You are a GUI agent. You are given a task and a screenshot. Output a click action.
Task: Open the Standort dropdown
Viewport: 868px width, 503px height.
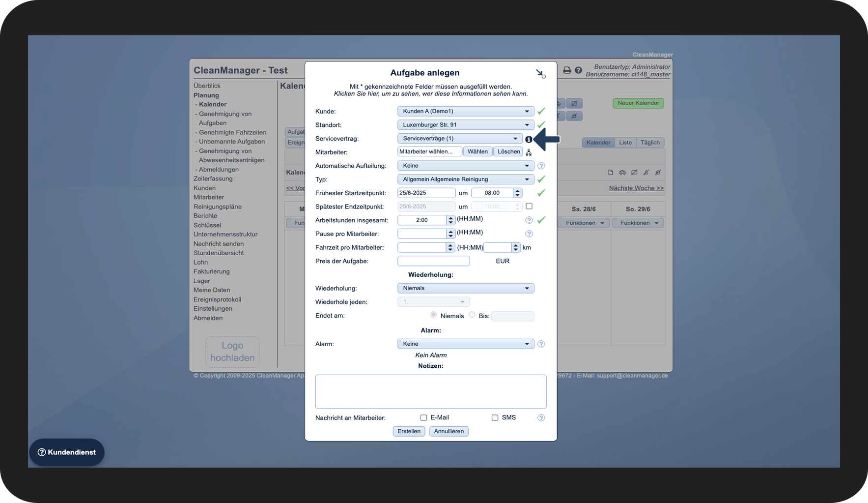point(466,125)
